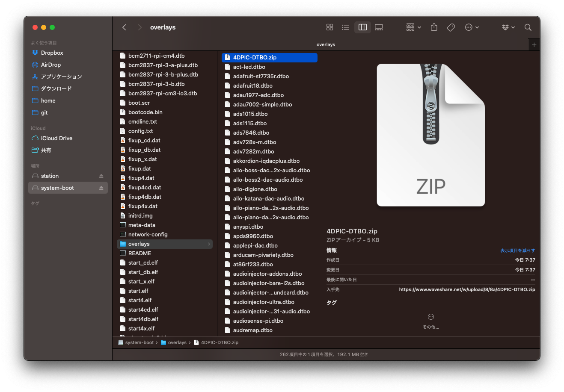Select system-boot volume in sidebar
Viewport: 564px width, 392px height.
(x=68, y=188)
